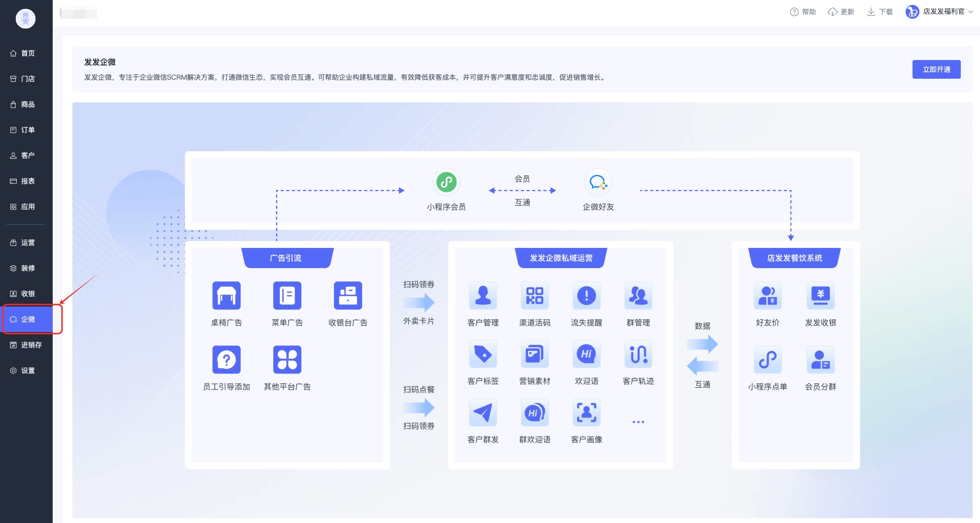Click the 桌椅广告 table ad icon
This screenshot has height=523, width=980.
tap(226, 296)
